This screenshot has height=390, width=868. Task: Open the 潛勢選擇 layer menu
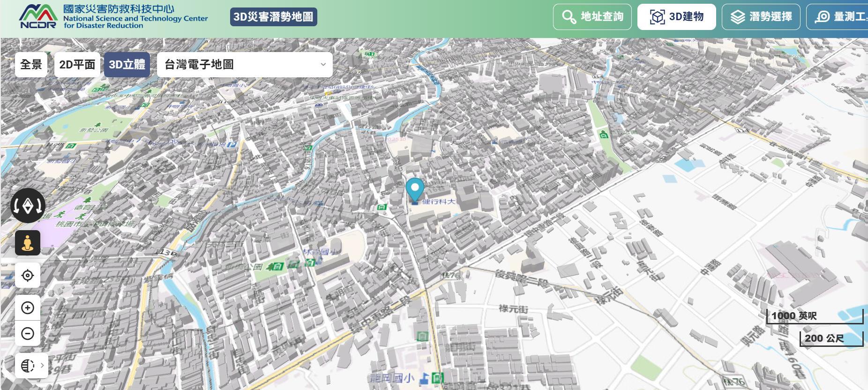pyautogui.click(x=761, y=17)
